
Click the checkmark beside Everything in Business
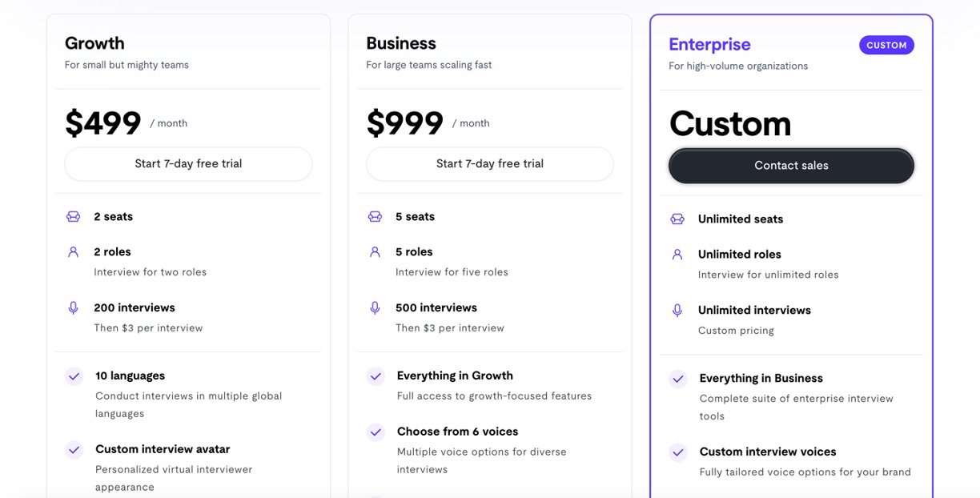(678, 379)
